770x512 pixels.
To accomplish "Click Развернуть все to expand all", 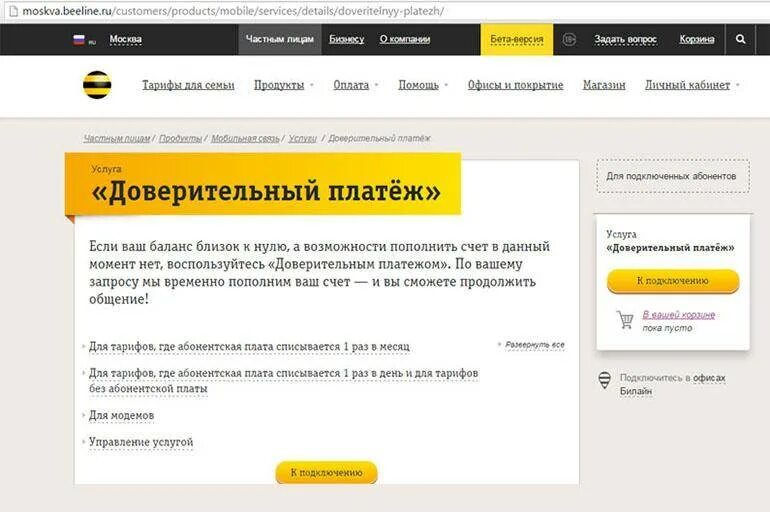I will (x=535, y=345).
